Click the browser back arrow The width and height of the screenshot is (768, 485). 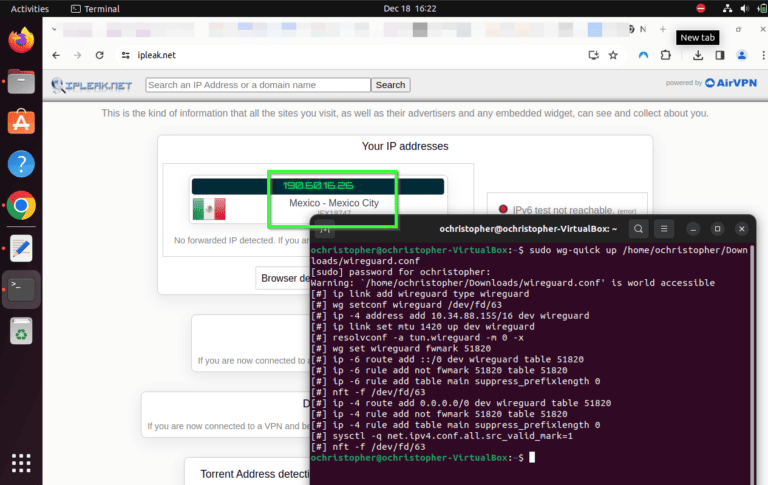[54, 55]
